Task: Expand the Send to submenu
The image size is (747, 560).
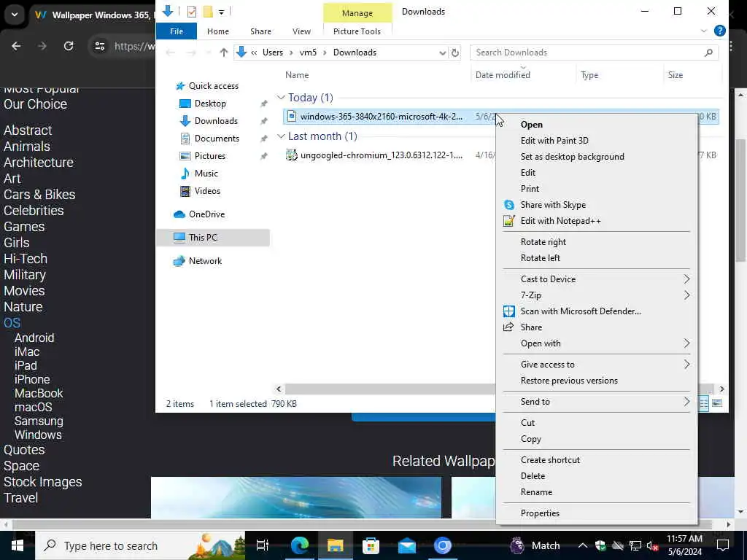Action: point(686,402)
